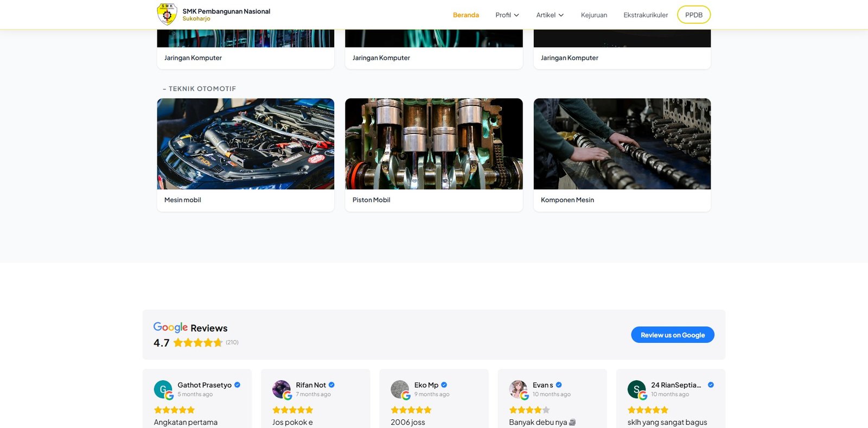The image size is (868, 428).
Task: Click the PPDB button
Action: click(694, 15)
